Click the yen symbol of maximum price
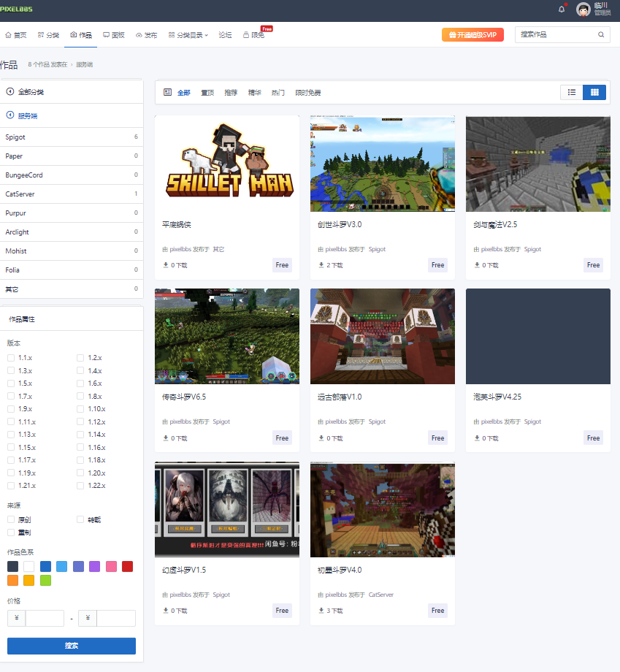Image resolution: width=620 pixels, height=672 pixels. coord(88,618)
